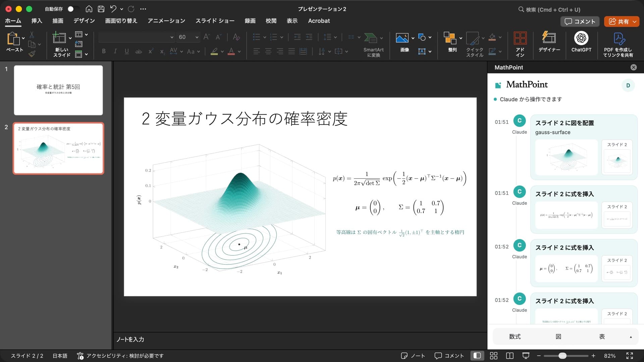Click the Save icon in title bar

101,9
